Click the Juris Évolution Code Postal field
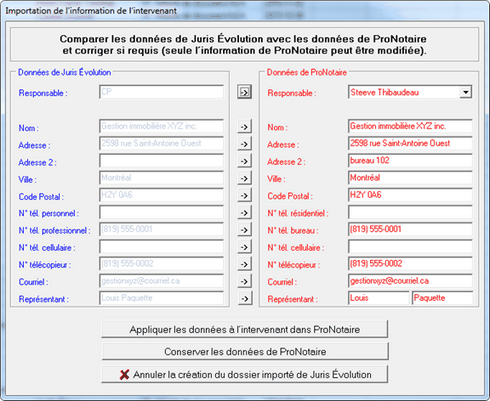This screenshot has width=490, height=401. [161, 195]
